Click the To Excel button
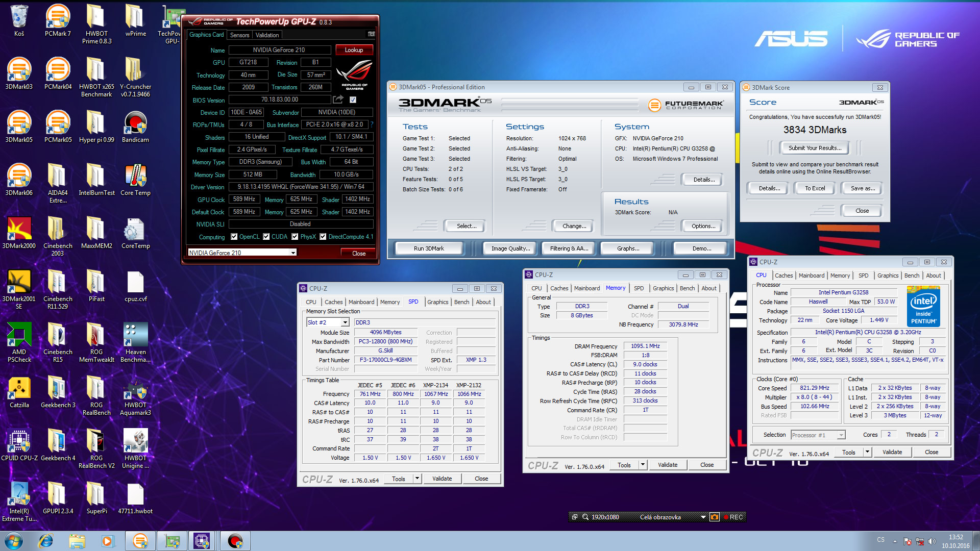This screenshot has height=551, width=980. (x=815, y=188)
